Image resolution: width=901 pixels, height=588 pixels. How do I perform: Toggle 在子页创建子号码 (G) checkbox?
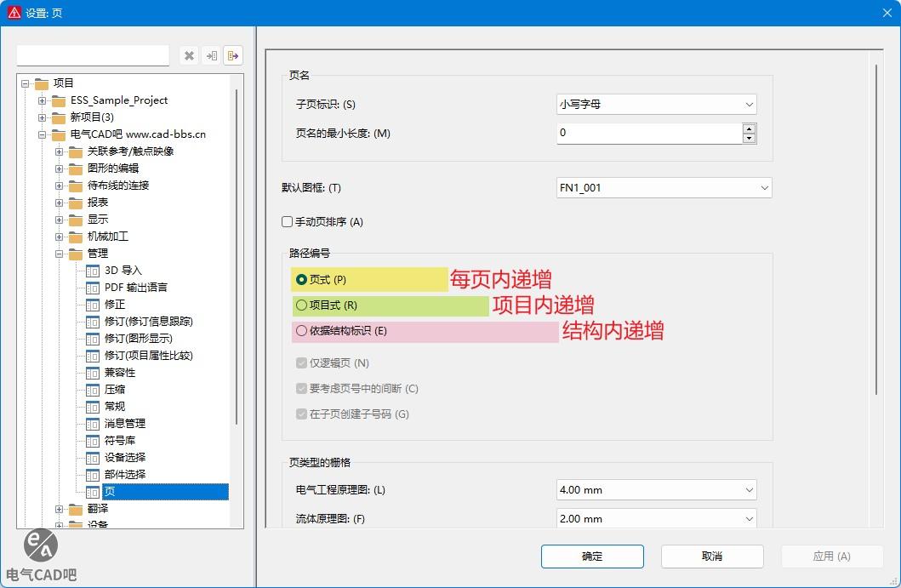301,414
